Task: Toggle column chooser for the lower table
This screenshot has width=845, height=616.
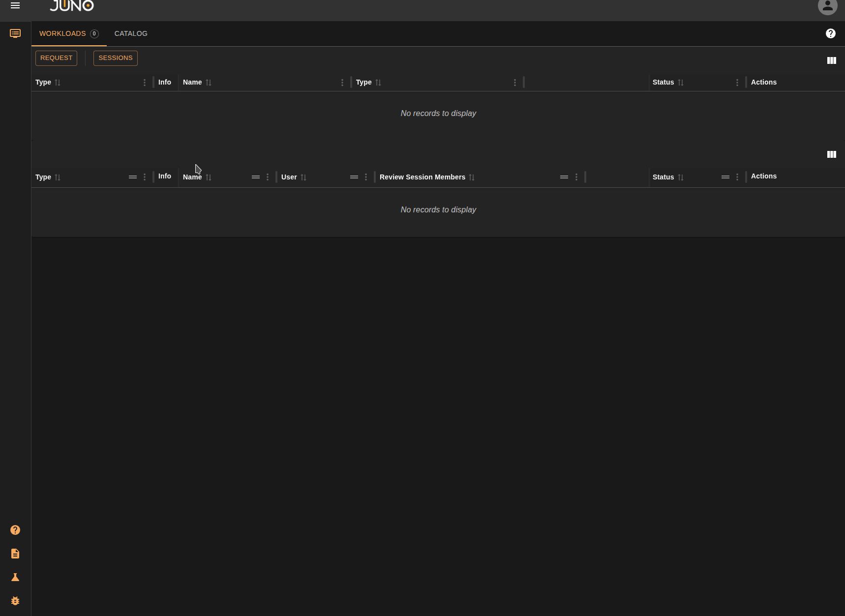Action: point(831,154)
